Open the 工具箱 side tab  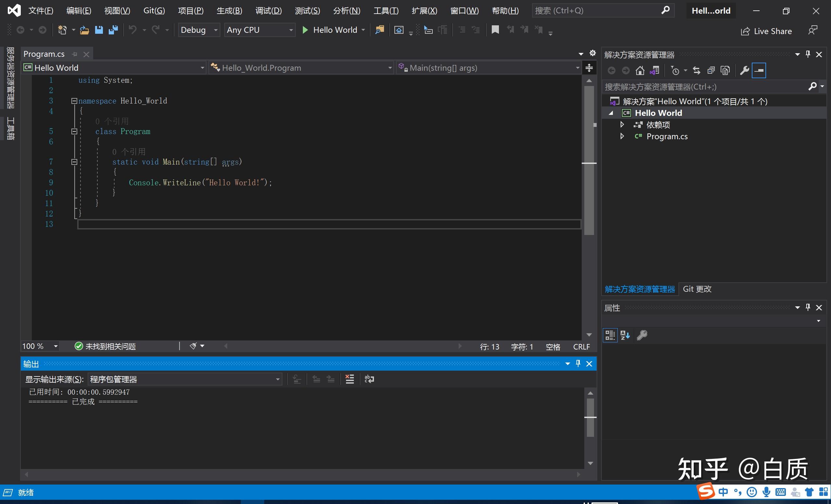10,129
